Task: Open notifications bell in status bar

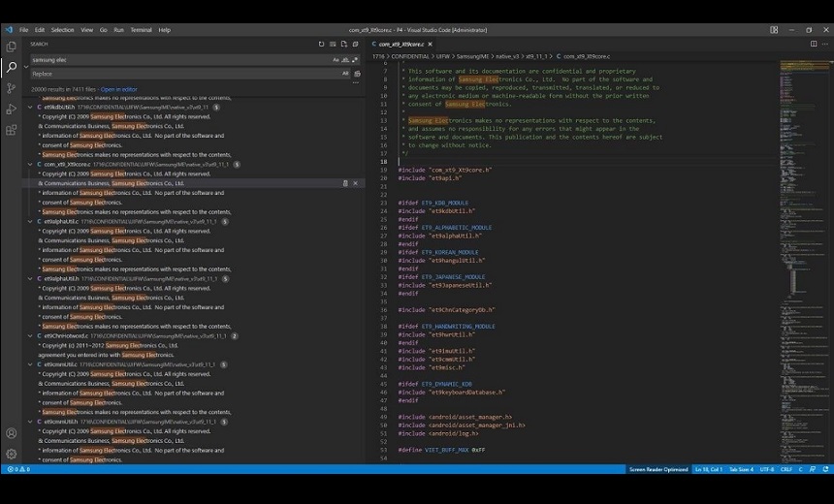Action: click(825, 469)
